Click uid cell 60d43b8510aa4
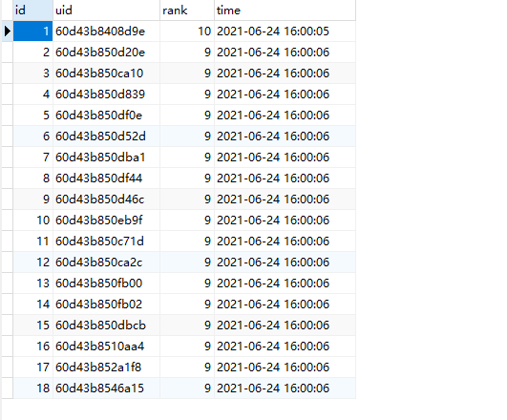 click(x=106, y=346)
